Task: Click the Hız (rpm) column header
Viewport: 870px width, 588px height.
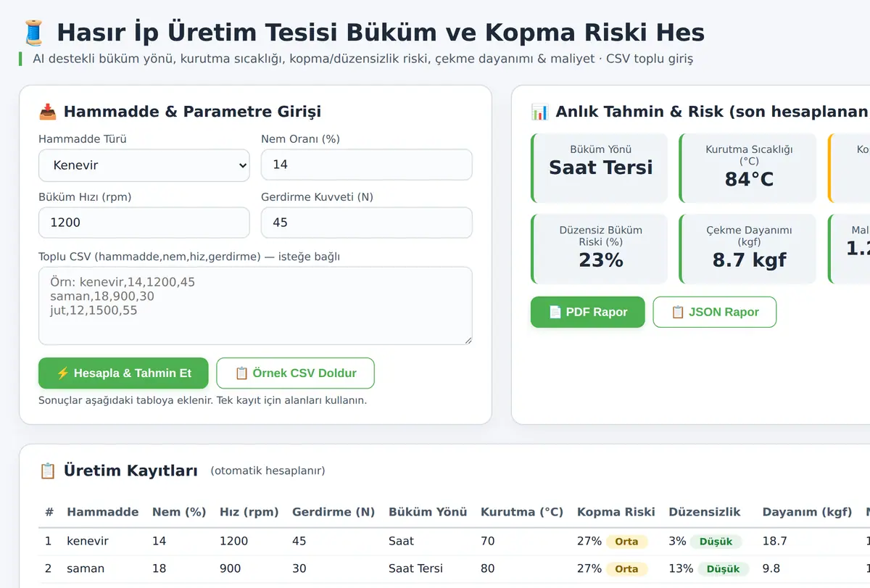Action: (249, 512)
